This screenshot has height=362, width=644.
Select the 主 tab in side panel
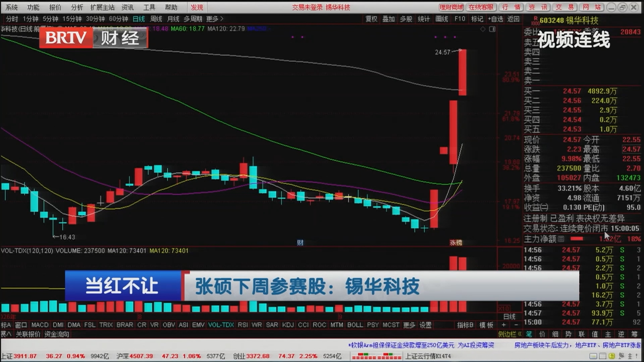[608, 334]
